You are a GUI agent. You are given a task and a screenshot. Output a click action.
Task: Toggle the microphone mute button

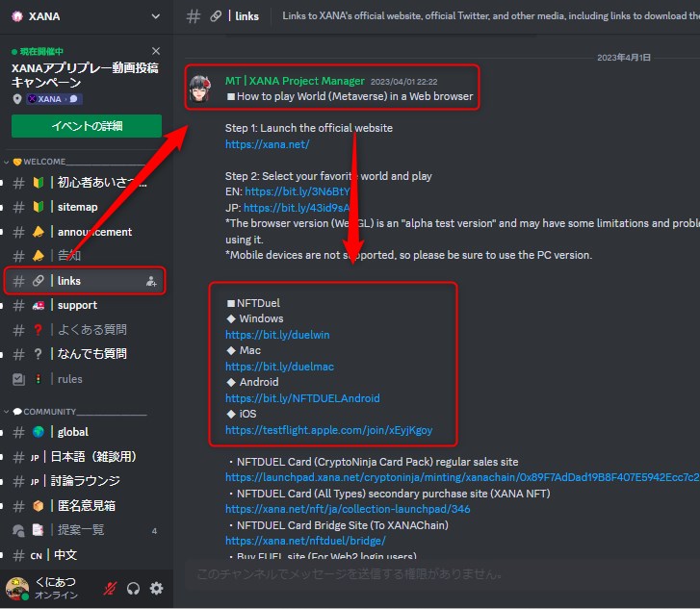(110, 589)
